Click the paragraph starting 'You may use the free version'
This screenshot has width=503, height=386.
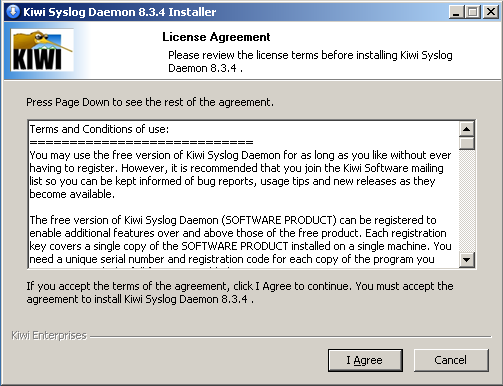click(x=240, y=175)
